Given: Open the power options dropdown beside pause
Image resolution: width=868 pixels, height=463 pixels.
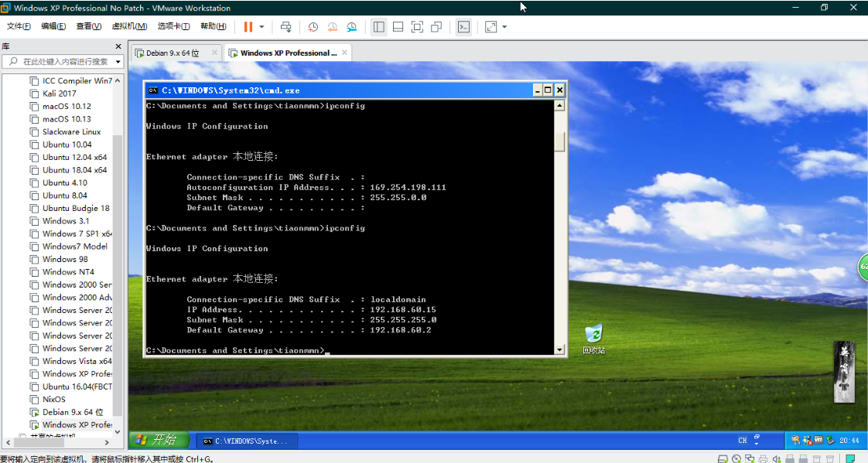Looking at the screenshot, I should pyautogui.click(x=261, y=26).
